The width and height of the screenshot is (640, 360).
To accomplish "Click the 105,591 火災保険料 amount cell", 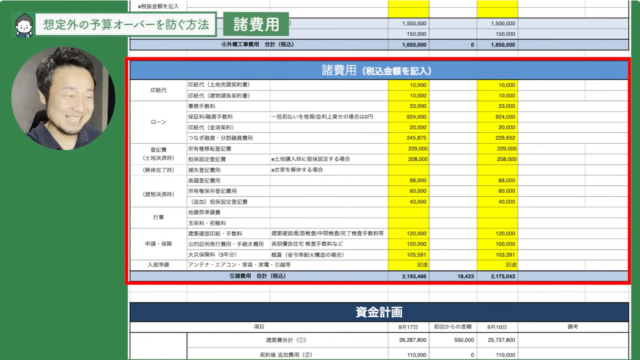I will (x=409, y=255).
